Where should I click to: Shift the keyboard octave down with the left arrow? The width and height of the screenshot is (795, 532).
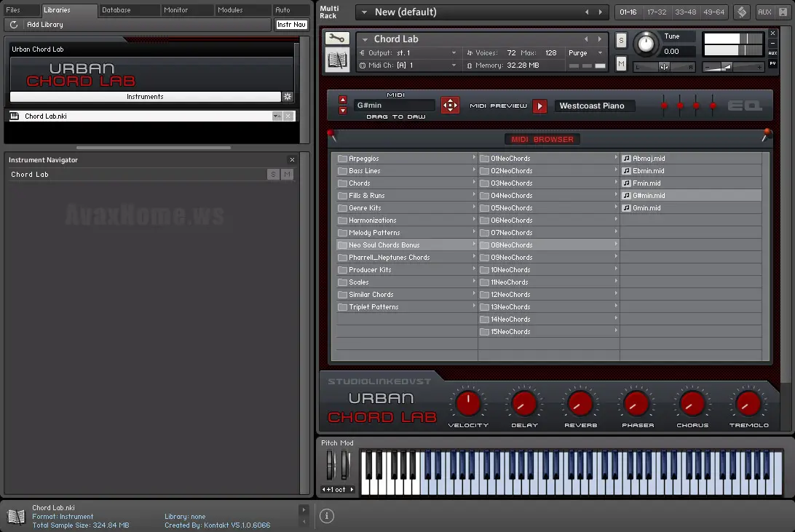323,490
